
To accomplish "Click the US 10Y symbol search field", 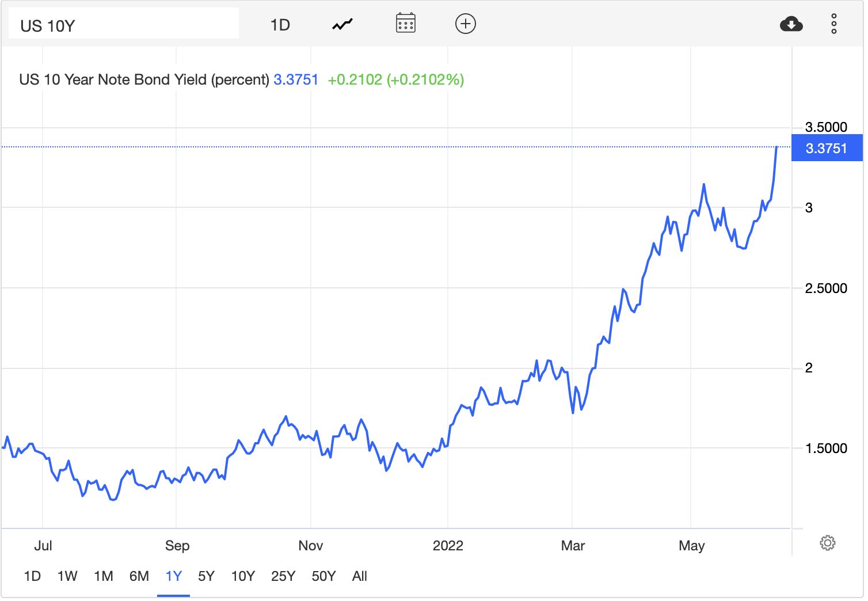I will click(123, 25).
